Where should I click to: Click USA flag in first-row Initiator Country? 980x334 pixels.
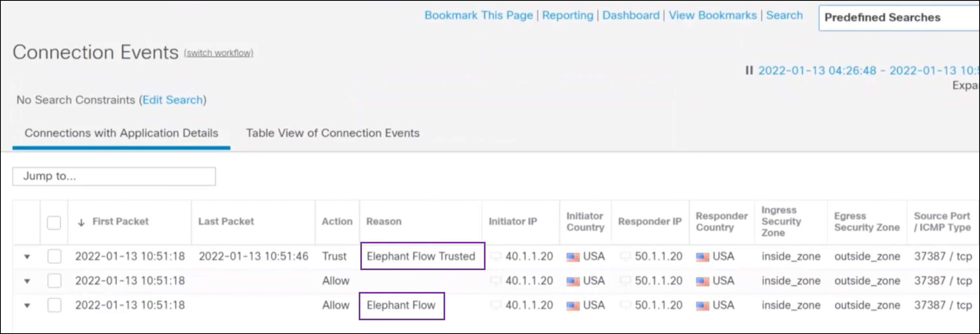pos(573,257)
